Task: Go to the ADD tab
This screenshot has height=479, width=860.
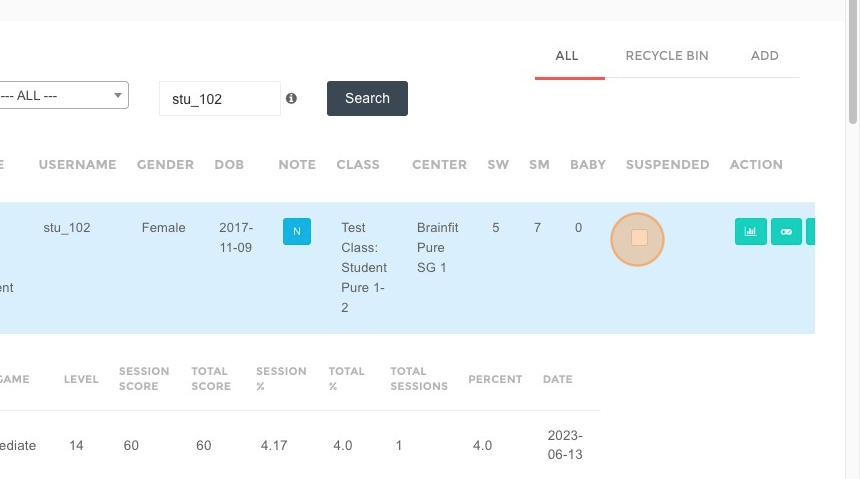Action: tap(765, 56)
